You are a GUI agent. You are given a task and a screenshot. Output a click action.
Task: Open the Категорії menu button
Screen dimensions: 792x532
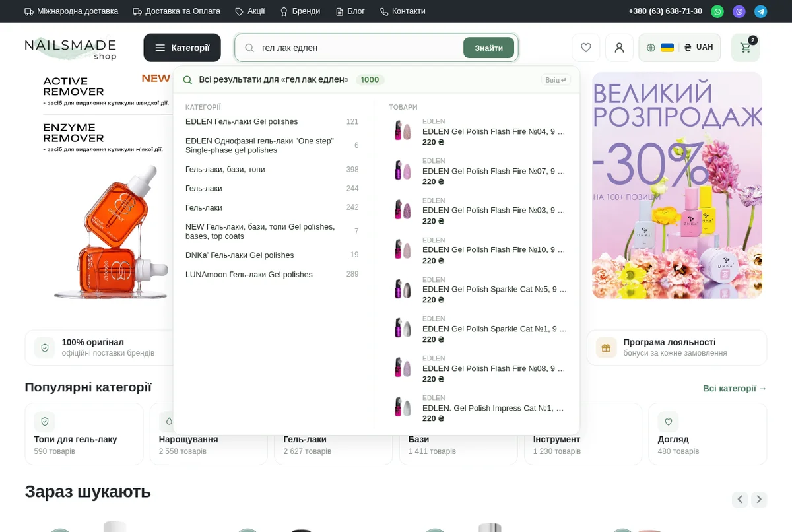coord(182,48)
